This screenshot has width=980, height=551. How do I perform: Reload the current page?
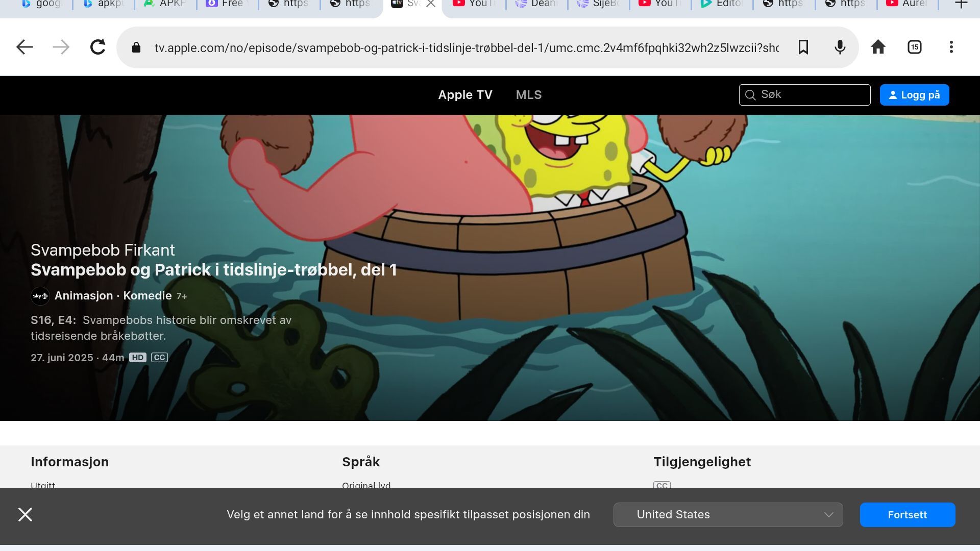pyautogui.click(x=97, y=47)
